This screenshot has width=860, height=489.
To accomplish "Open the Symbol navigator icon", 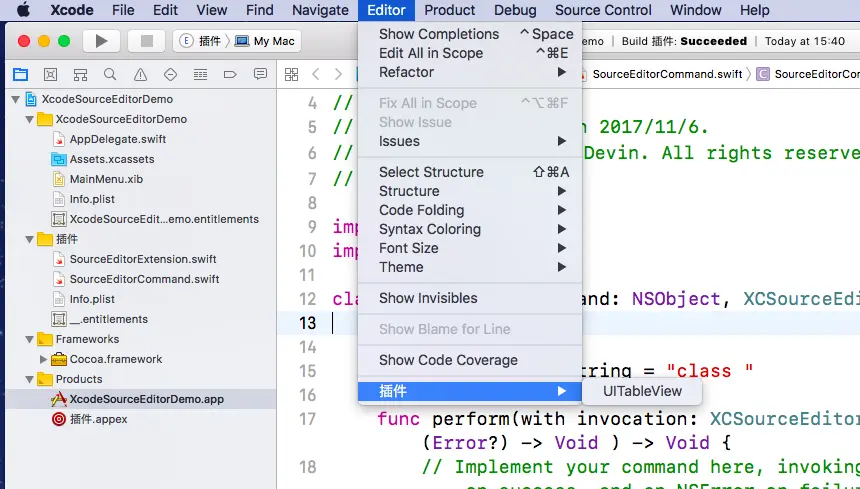I will (81, 74).
